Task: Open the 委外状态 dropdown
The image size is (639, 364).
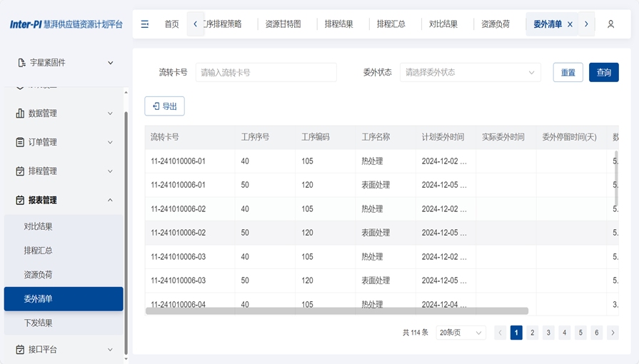Action: click(x=471, y=73)
